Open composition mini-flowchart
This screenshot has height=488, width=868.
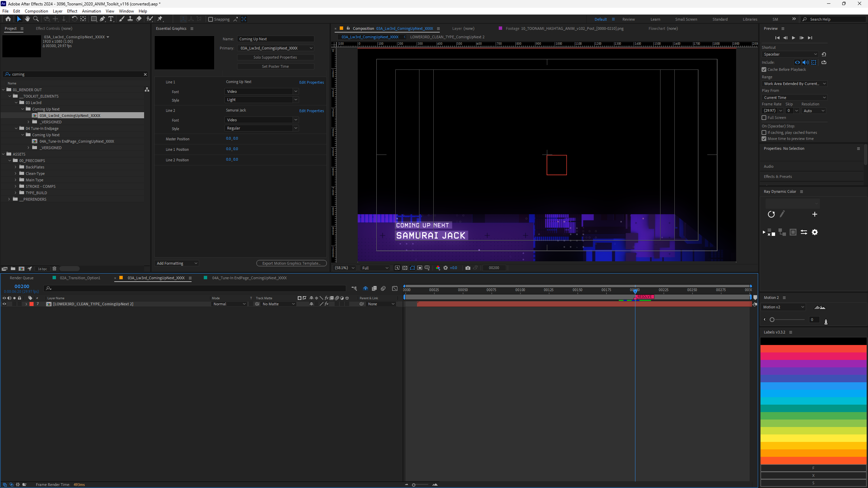pos(354,288)
